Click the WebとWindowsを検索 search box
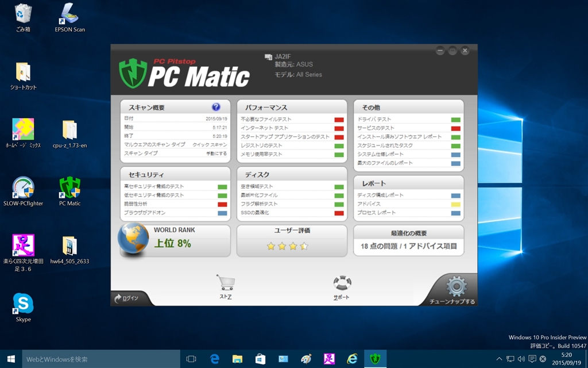Viewport: 588px width, 368px height. click(x=101, y=359)
